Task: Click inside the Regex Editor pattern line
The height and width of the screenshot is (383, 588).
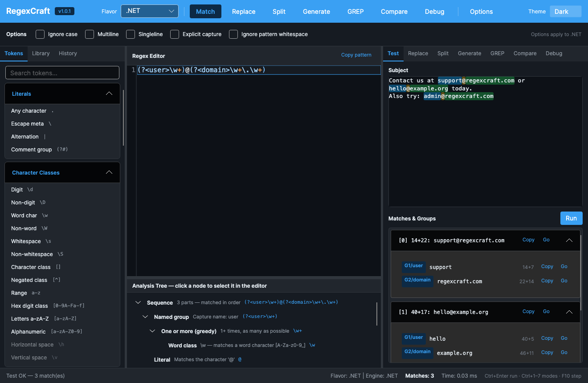Action: click(x=258, y=70)
